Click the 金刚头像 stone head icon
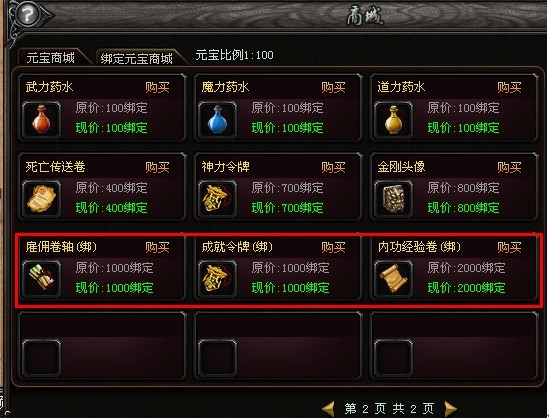This screenshot has height=419, width=549. [x=393, y=199]
